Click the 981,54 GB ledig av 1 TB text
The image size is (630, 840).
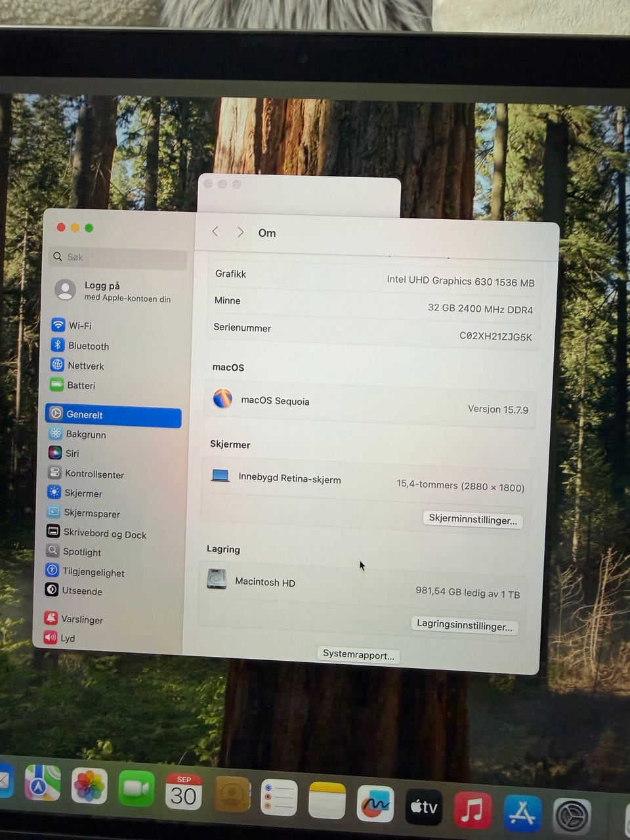[467, 593]
